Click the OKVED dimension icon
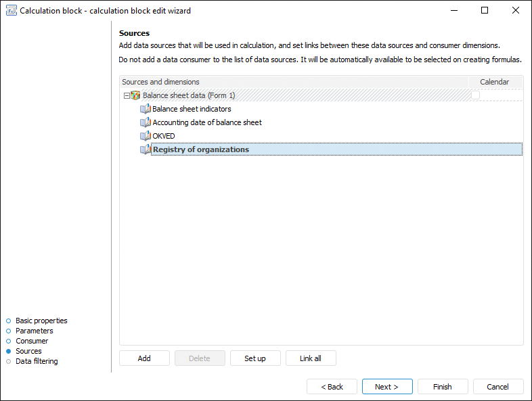The height and width of the screenshot is (401, 532). click(145, 136)
